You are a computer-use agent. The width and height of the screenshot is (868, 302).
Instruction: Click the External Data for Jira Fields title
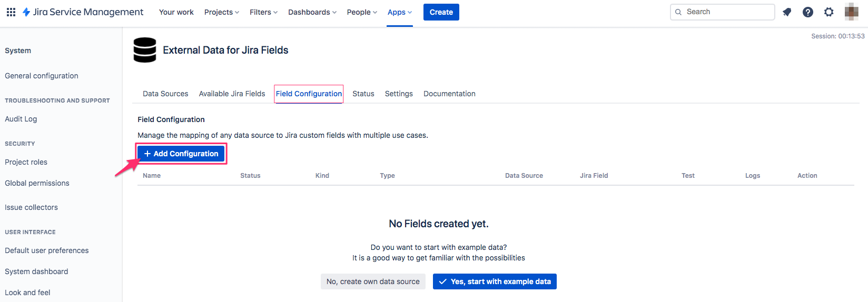(x=225, y=50)
